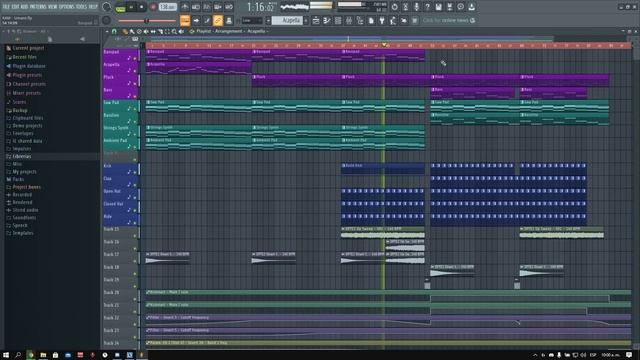
Task: Toggle the link/typing keyboard button
Action: pos(218,20)
